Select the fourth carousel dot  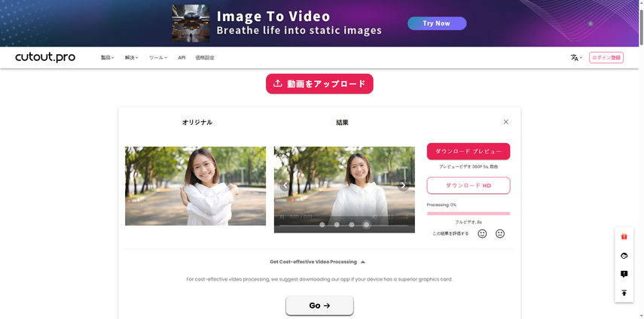coord(366,225)
